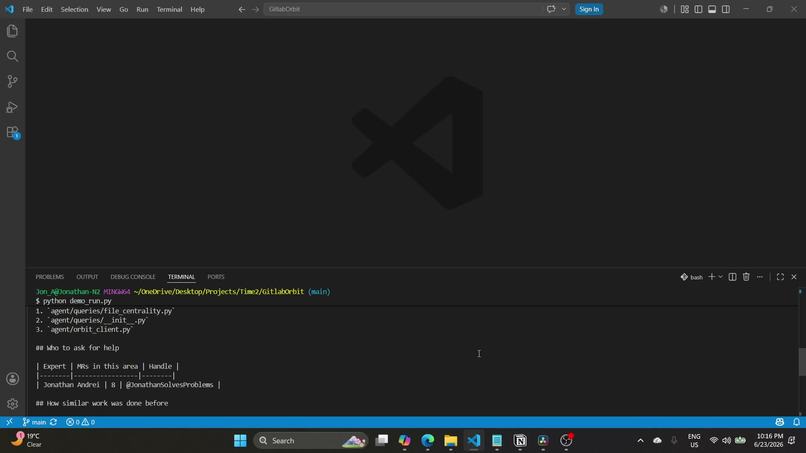The width and height of the screenshot is (806, 453).
Task: Click the taskbar Search box
Action: click(x=310, y=441)
